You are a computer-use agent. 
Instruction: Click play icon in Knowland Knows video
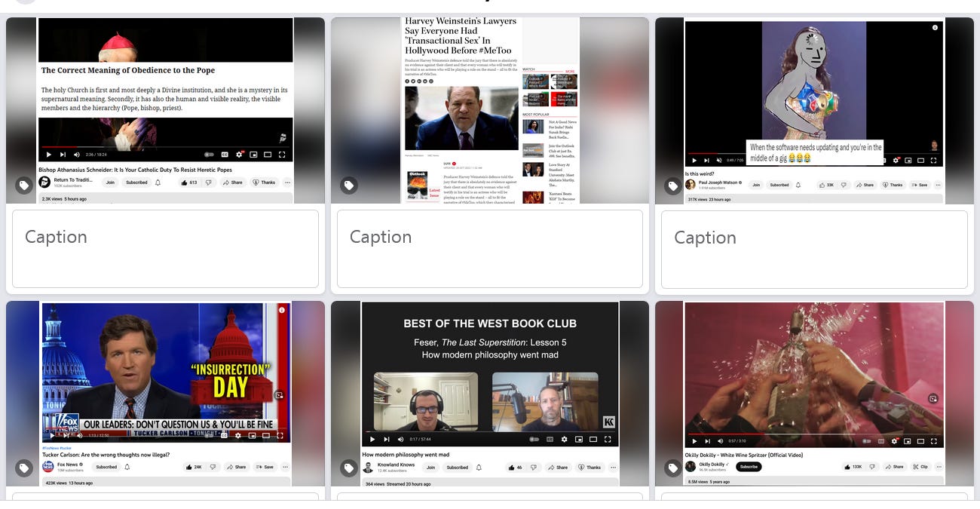click(x=372, y=439)
